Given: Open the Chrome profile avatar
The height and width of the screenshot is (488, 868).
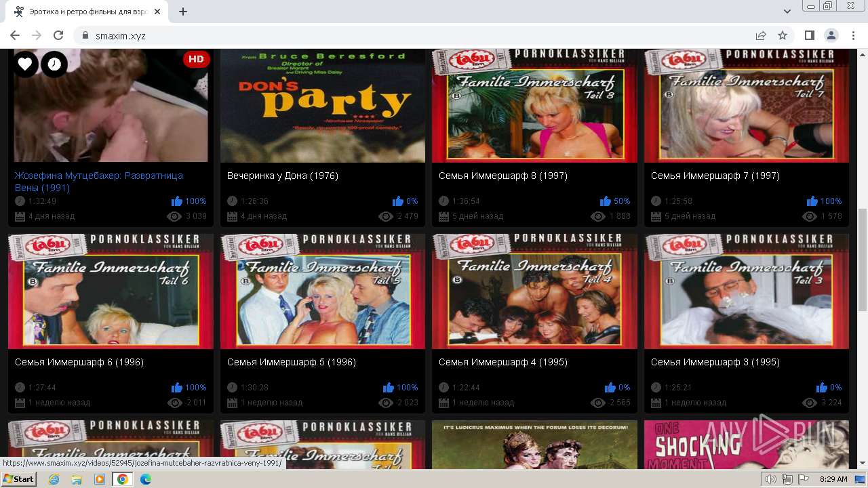Looking at the screenshot, I should pos(831,35).
